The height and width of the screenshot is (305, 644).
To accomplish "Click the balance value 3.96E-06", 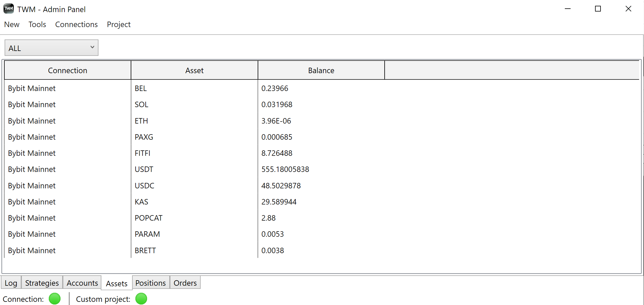I will click(276, 121).
